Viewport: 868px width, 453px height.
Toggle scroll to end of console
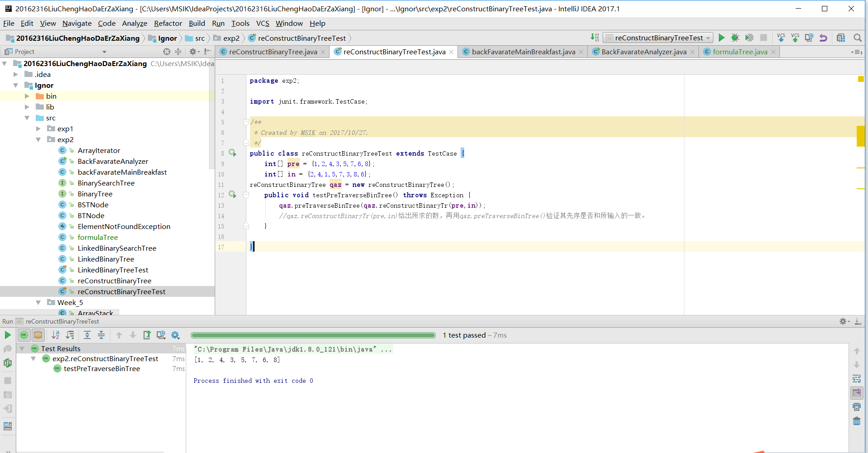(857, 393)
